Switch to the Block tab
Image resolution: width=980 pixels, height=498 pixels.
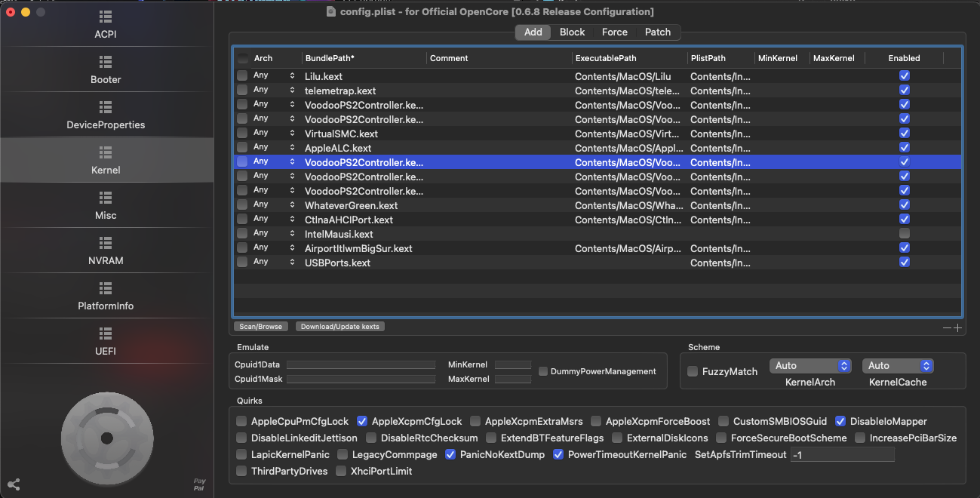click(572, 32)
